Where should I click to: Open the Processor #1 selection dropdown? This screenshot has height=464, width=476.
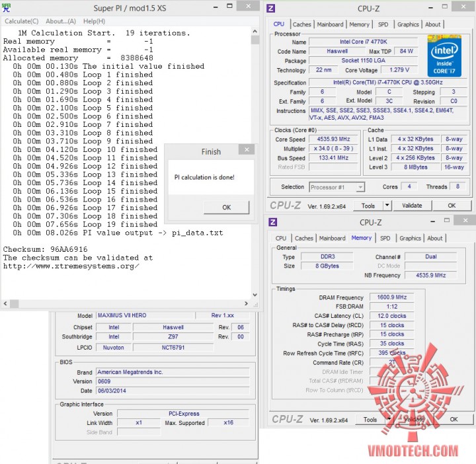337,187
